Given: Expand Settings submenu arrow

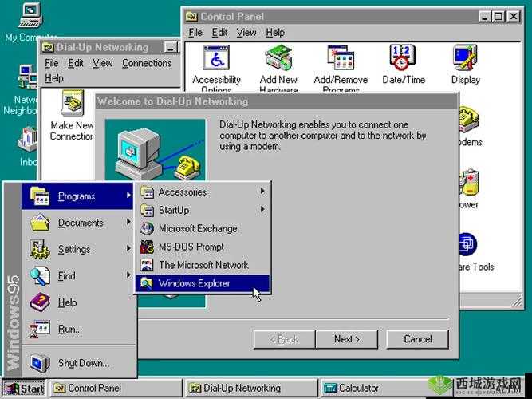Looking at the screenshot, I should (x=128, y=248).
